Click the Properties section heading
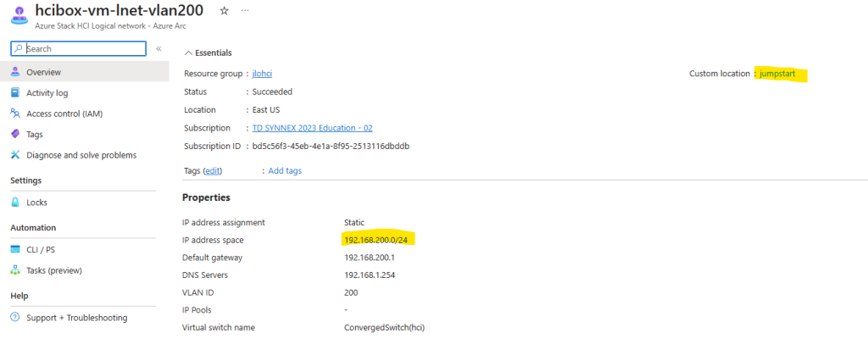This screenshot has height=344, width=868. tap(206, 197)
